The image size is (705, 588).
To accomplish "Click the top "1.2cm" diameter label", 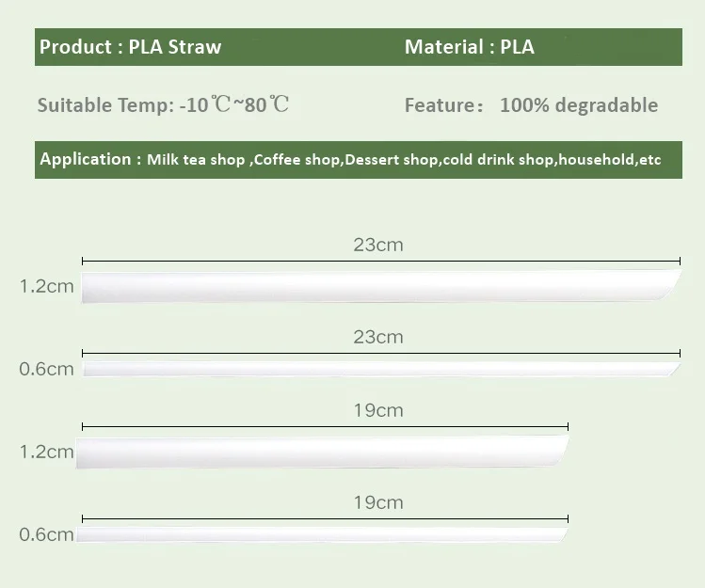I will 46,287.
